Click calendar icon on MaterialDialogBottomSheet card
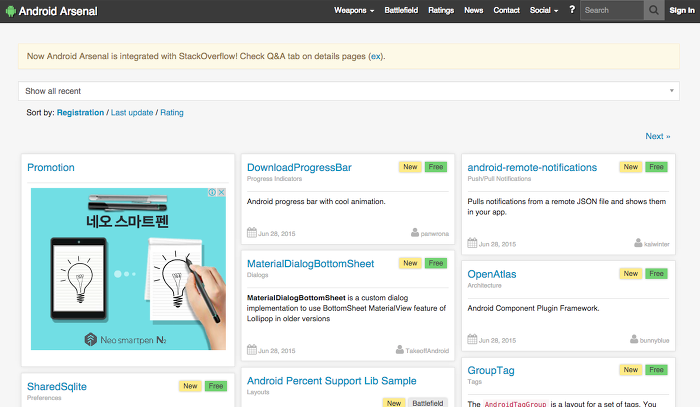The image size is (700, 407). tap(252, 349)
